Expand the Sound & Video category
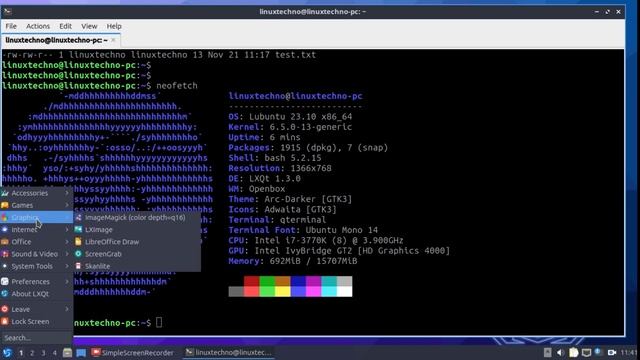This screenshot has height=360, width=640. (36, 254)
